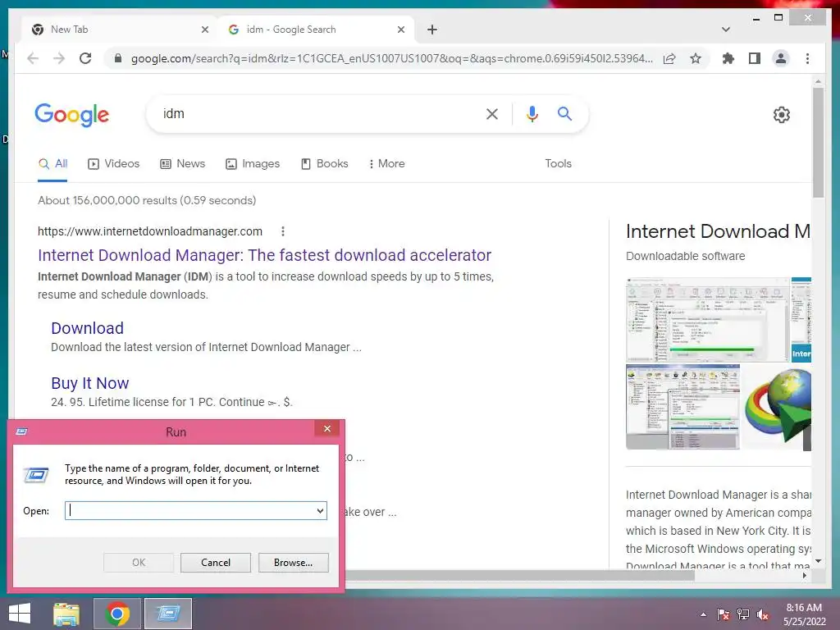The width and height of the screenshot is (840, 630).
Task: Toggle the Chrome side panel icon
Action: pyautogui.click(x=755, y=58)
